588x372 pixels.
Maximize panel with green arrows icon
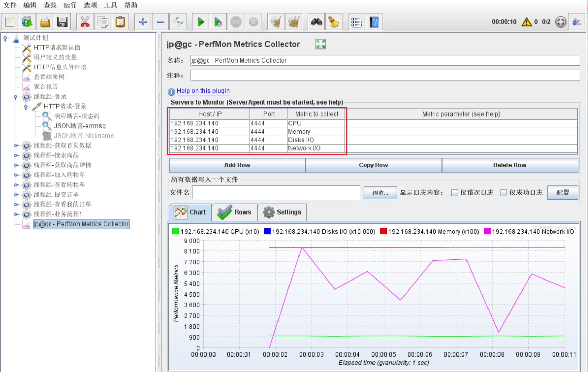coord(321,44)
